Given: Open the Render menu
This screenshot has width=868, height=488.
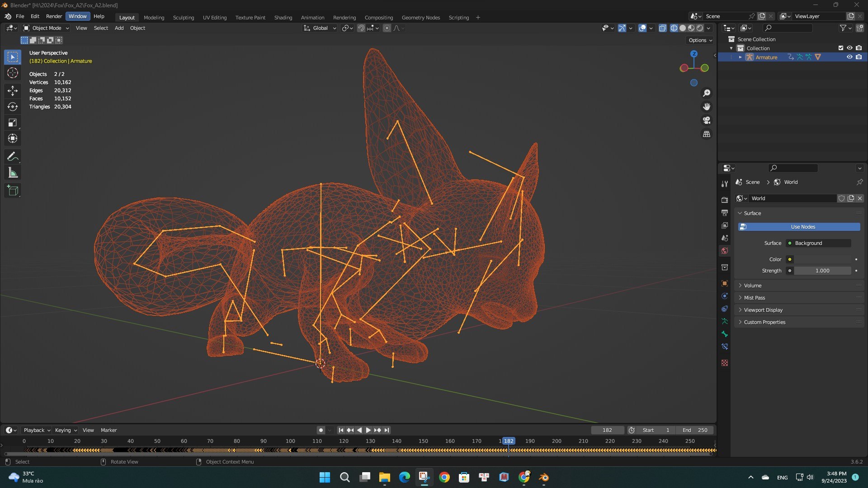Looking at the screenshot, I should click(x=54, y=16).
